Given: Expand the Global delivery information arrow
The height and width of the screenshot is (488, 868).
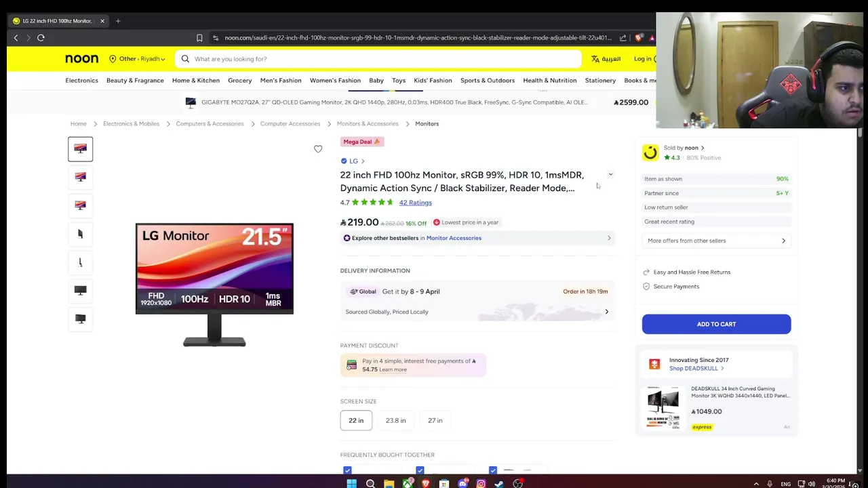Looking at the screenshot, I should point(606,312).
